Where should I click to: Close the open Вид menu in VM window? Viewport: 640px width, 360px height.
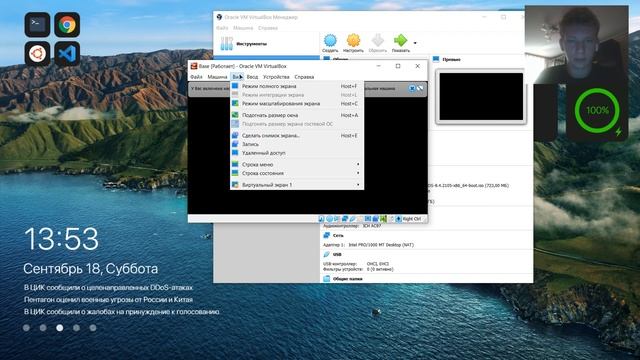point(237,77)
